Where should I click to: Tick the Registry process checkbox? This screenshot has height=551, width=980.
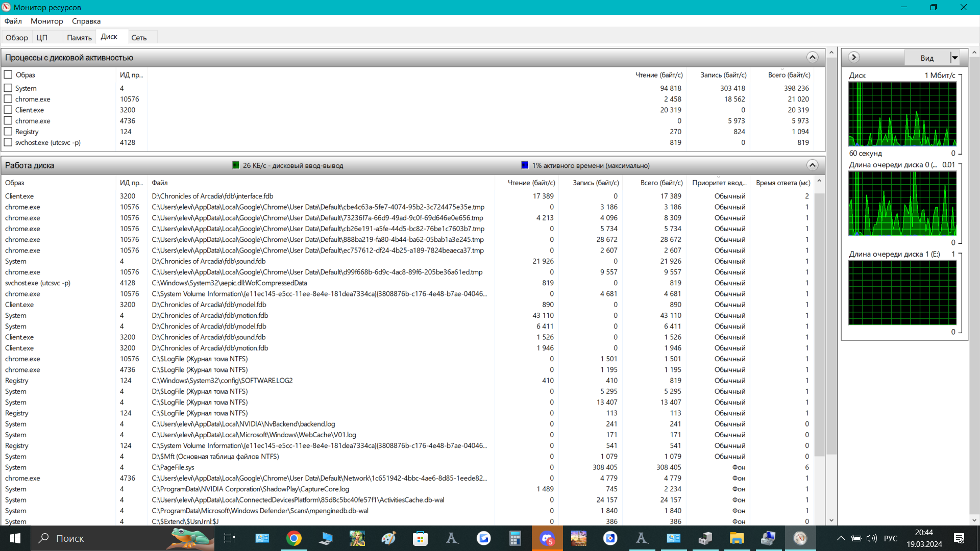click(x=8, y=132)
